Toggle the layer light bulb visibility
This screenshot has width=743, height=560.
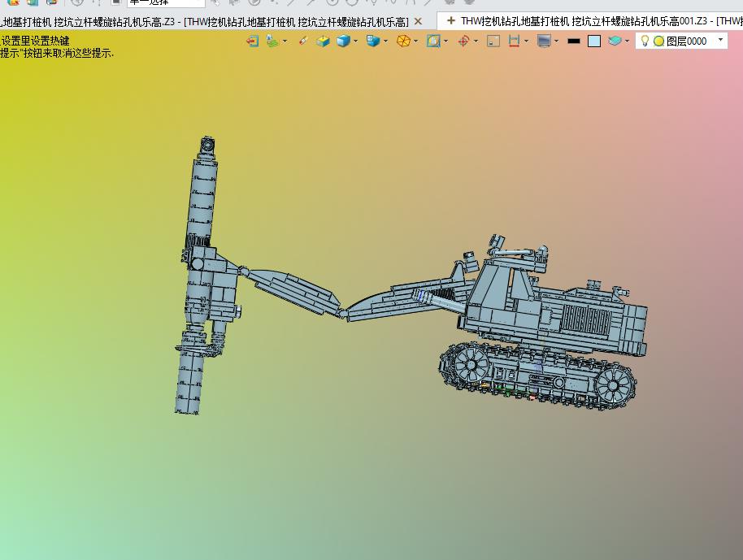pos(645,41)
